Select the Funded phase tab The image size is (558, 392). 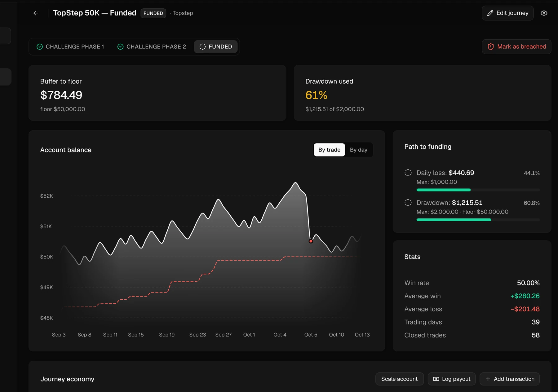(x=216, y=46)
